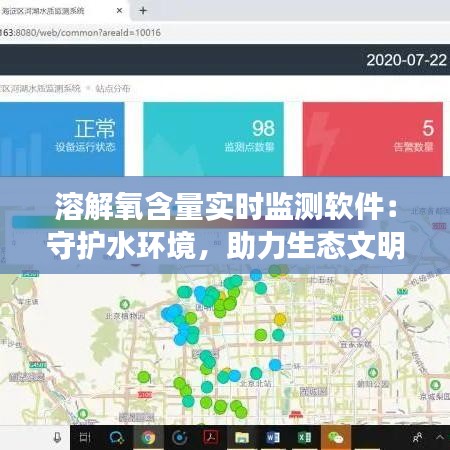Open a new browser tab
Viewport: 450px width, 450px height.
143,11
